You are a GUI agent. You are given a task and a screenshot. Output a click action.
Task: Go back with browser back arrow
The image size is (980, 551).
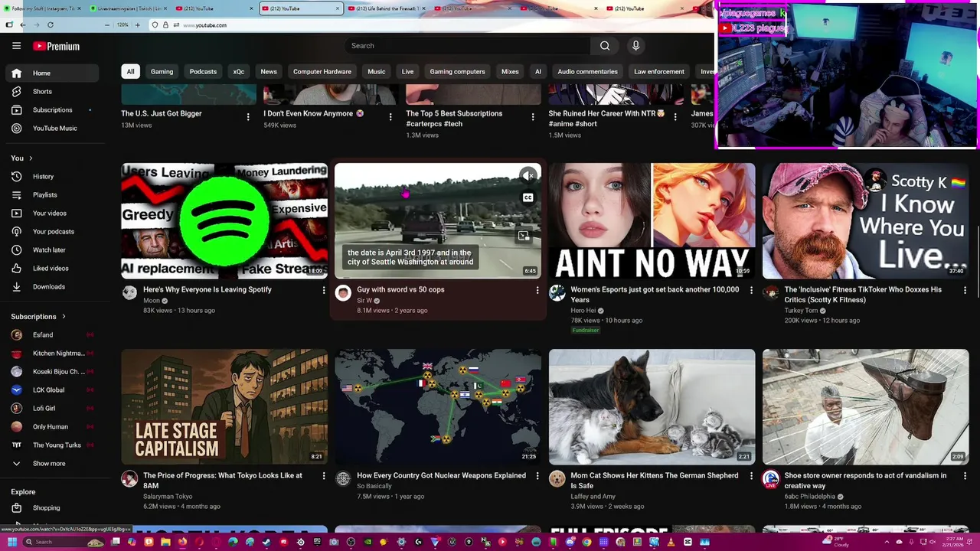tap(23, 24)
